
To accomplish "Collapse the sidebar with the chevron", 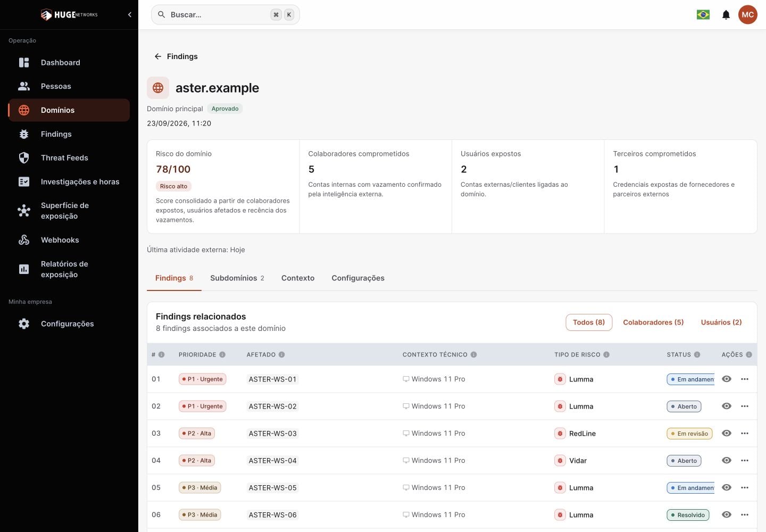I will tap(130, 15).
